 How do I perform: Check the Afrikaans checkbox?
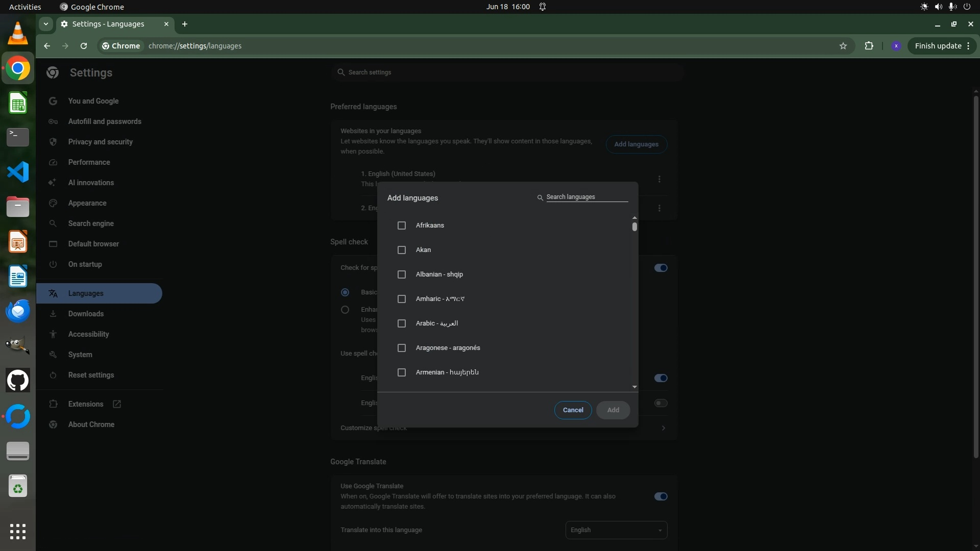(402, 226)
